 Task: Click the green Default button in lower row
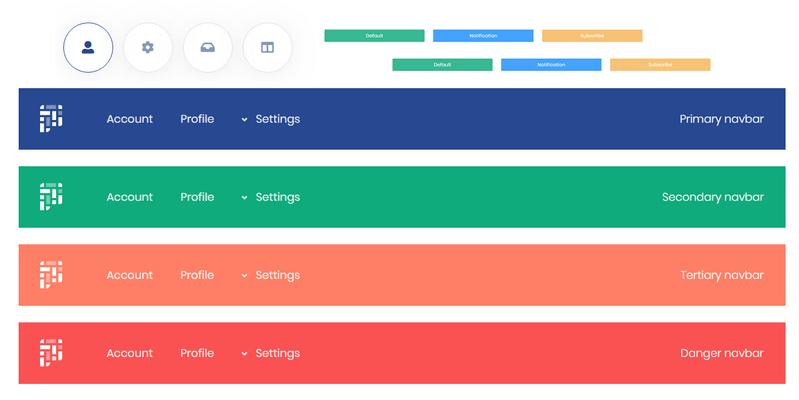[x=442, y=65]
